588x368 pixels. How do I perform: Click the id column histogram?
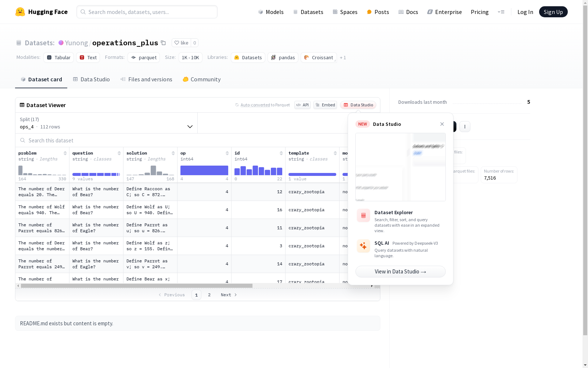click(x=258, y=170)
